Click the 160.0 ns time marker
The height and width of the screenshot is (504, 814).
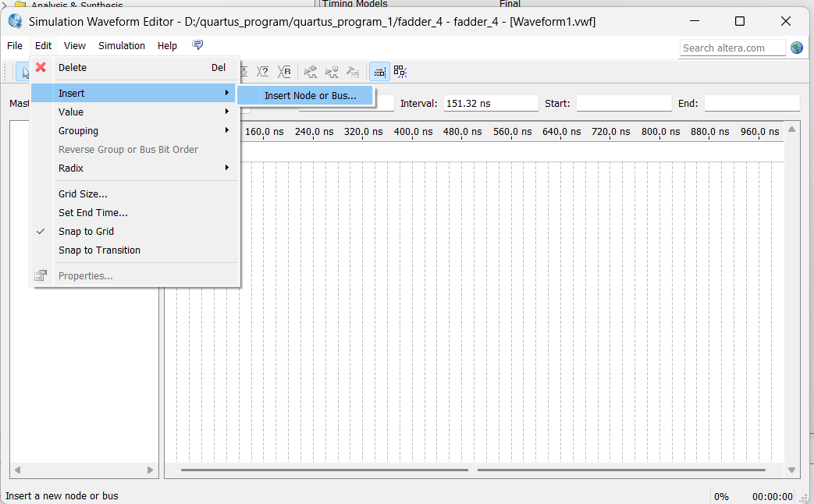click(265, 132)
